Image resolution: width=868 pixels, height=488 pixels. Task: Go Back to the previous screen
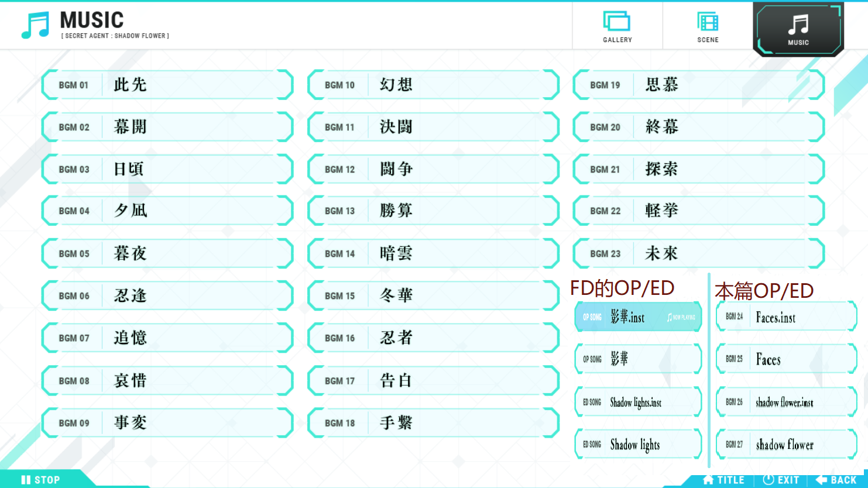coord(836,480)
